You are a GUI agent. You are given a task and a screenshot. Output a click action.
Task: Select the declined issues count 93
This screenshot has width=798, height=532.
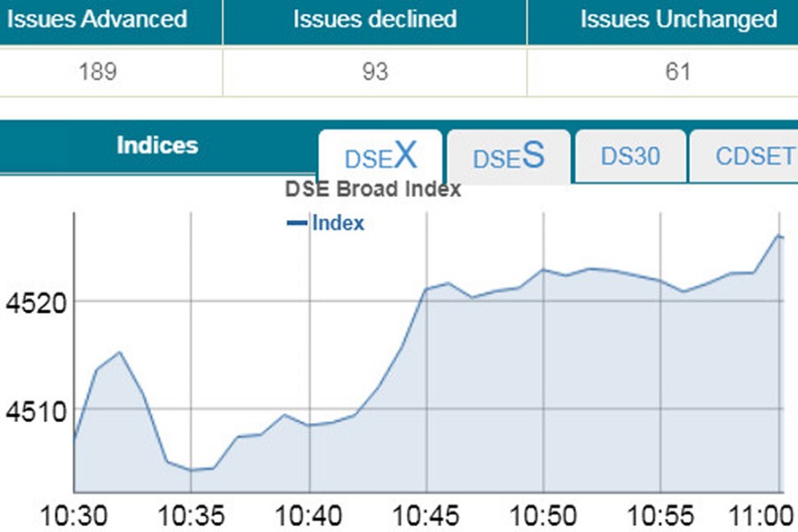(x=375, y=72)
